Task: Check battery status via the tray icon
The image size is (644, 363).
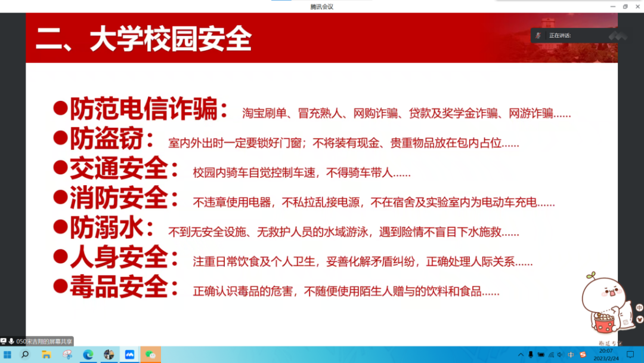Action: 541,355
